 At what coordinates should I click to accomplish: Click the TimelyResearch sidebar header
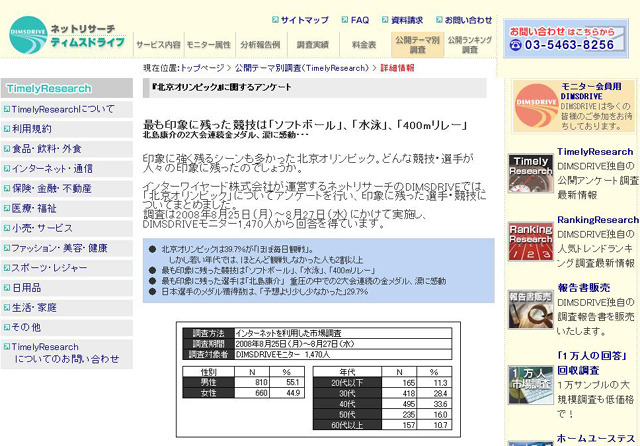(67, 88)
